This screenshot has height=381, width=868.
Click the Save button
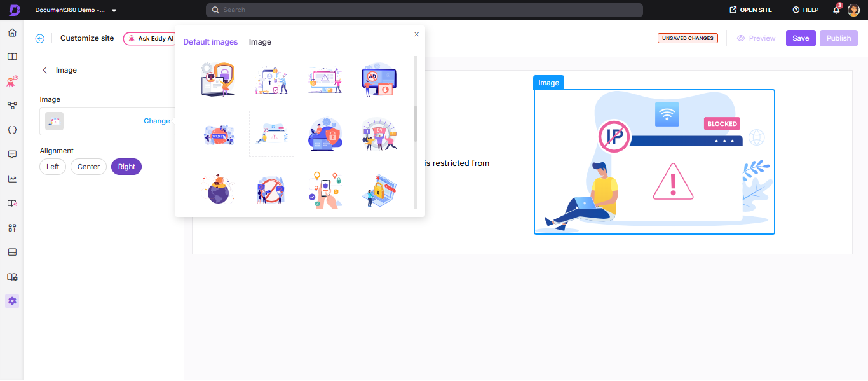[x=801, y=38]
